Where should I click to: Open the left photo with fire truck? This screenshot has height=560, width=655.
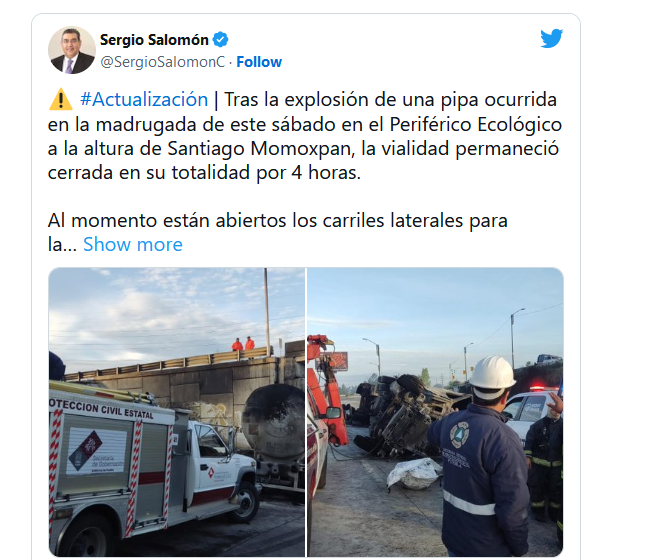177,412
